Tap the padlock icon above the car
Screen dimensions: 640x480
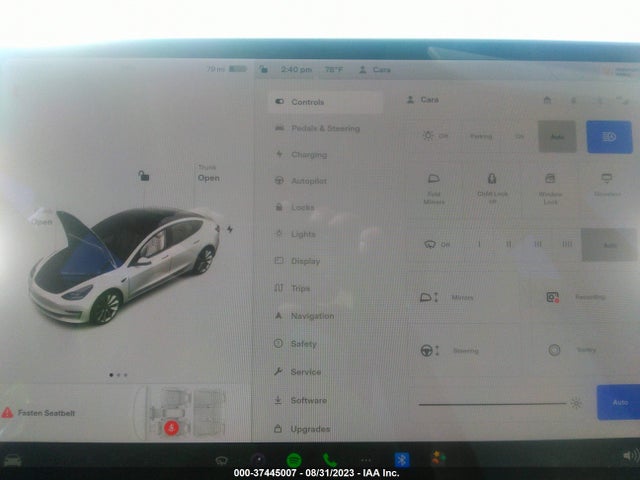pyautogui.click(x=143, y=176)
